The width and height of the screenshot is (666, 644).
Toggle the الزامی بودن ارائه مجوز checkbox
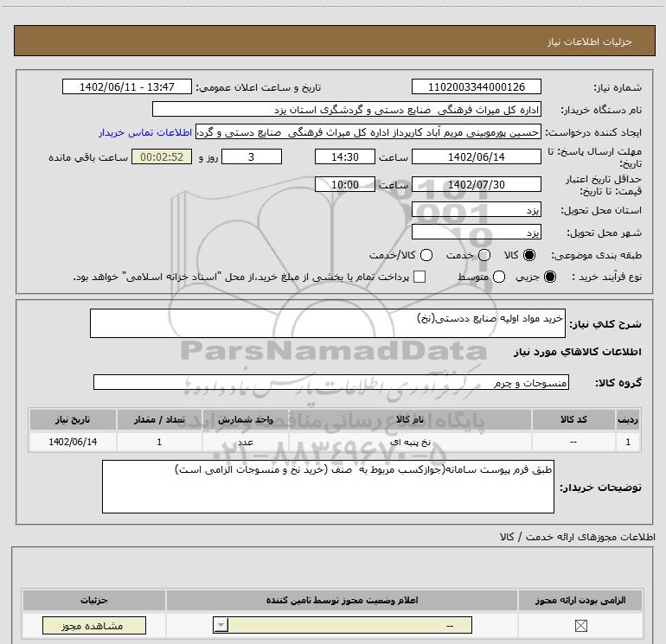point(580,625)
